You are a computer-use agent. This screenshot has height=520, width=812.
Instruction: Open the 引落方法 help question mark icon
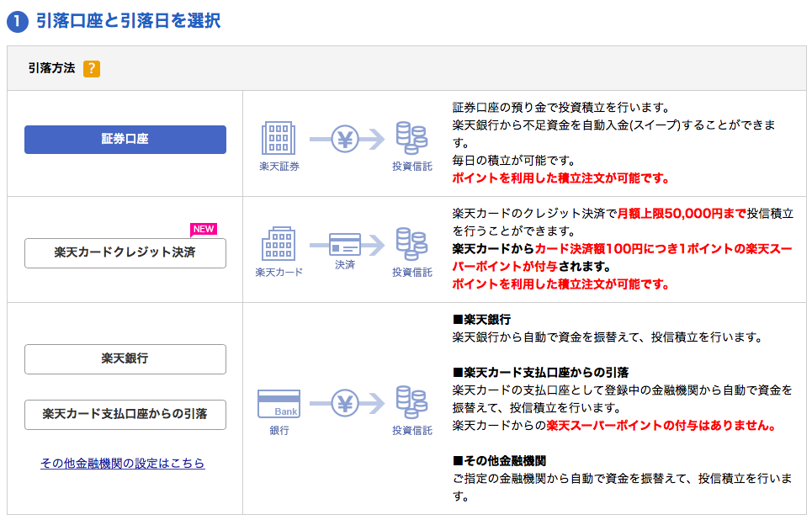(92, 68)
